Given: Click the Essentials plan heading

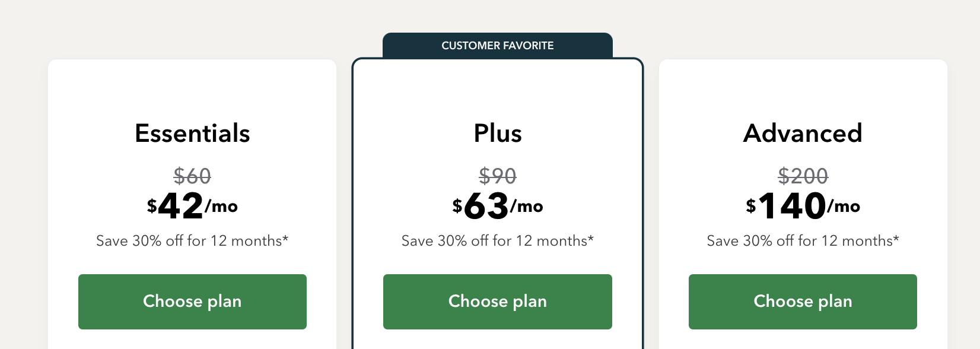Looking at the screenshot, I should (192, 133).
